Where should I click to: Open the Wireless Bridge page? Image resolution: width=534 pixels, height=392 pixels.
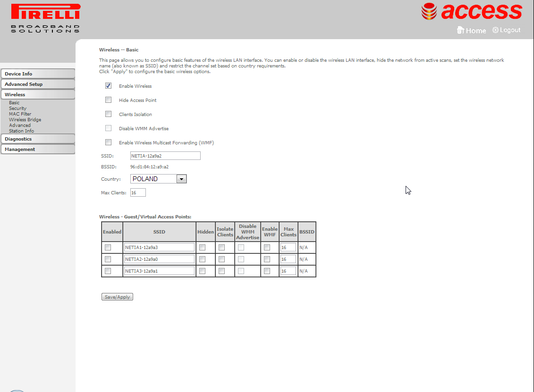25,119
